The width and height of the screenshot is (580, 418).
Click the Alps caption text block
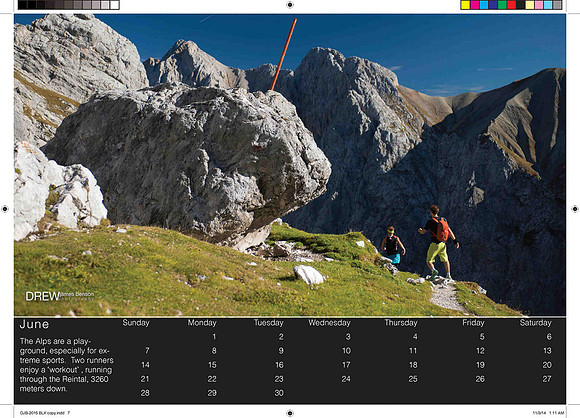(x=67, y=365)
